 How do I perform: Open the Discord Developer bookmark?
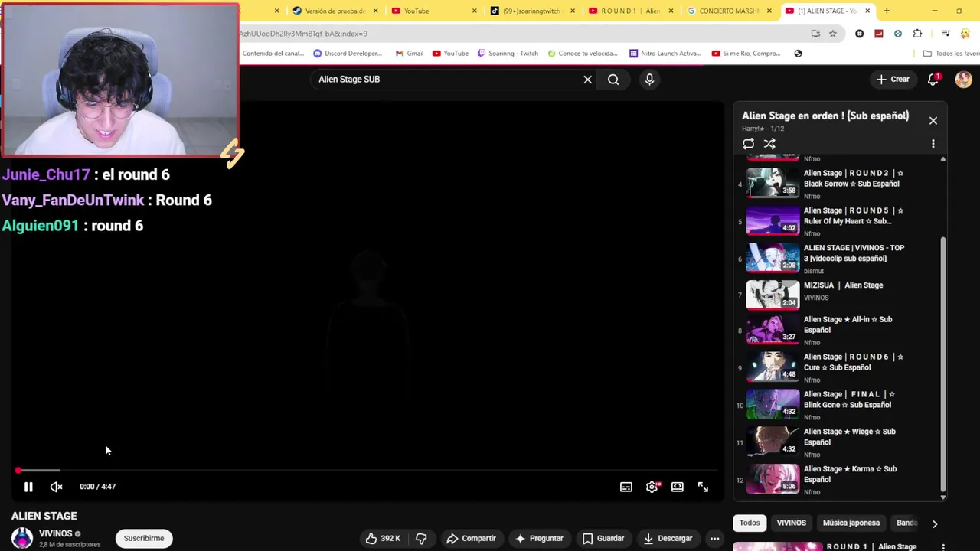click(x=348, y=54)
